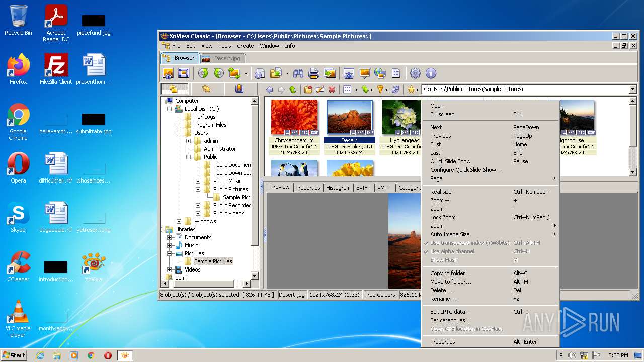The height and width of the screenshot is (362, 644).
Task: Expand the Program Files folder node
Action: 179,125
